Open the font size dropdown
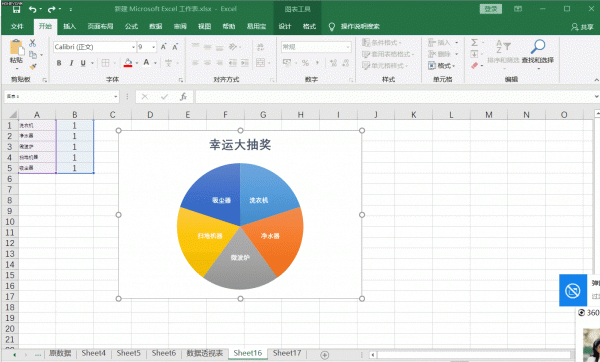This screenshot has width=600, height=362. click(x=153, y=47)
